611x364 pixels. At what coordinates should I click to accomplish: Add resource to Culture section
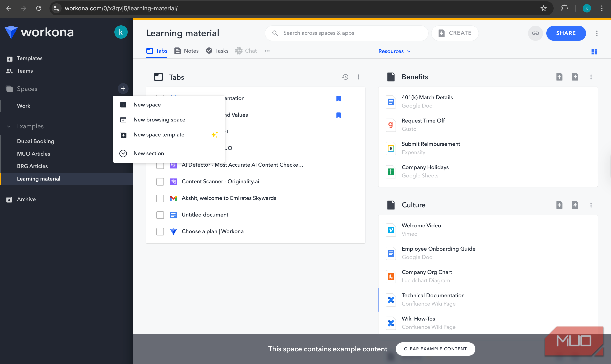559,205
